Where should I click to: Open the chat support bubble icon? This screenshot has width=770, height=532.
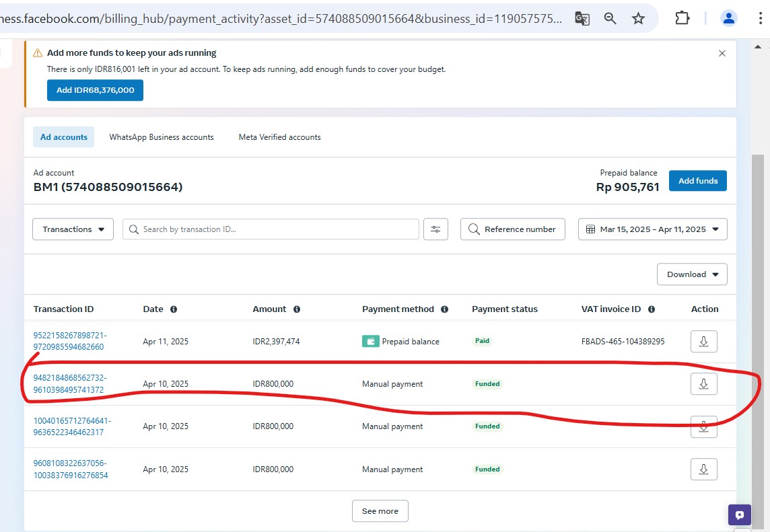coord(739,515)
